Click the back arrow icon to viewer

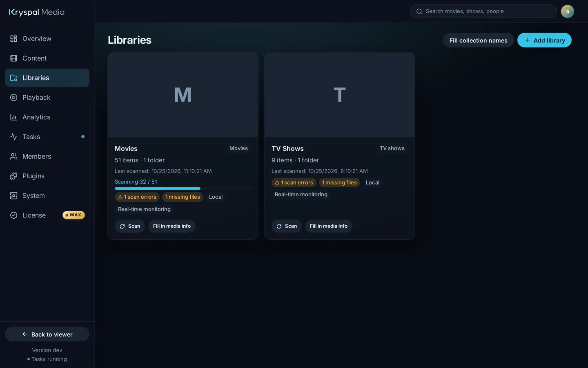[25, 334]
